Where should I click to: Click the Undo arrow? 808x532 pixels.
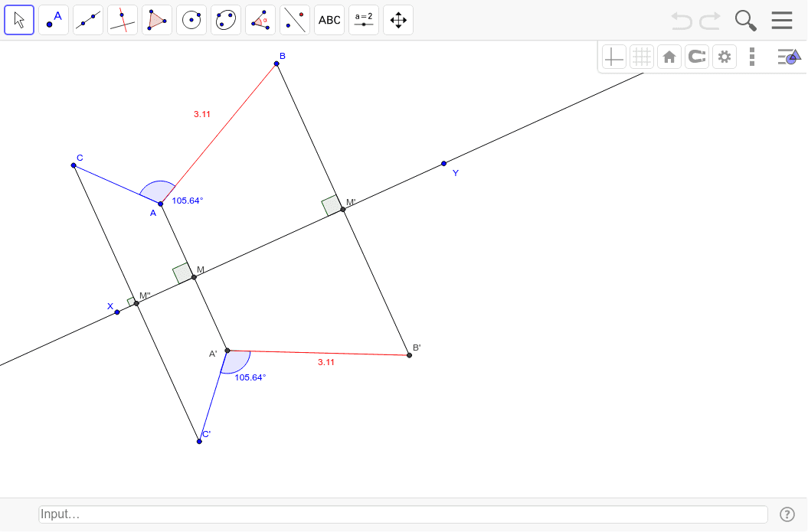pos(681,21)
